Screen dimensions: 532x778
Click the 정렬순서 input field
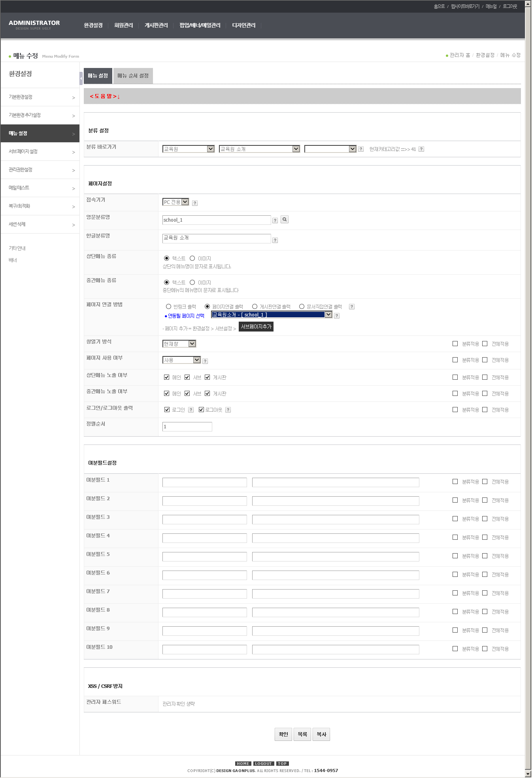(x=187, y=427)
